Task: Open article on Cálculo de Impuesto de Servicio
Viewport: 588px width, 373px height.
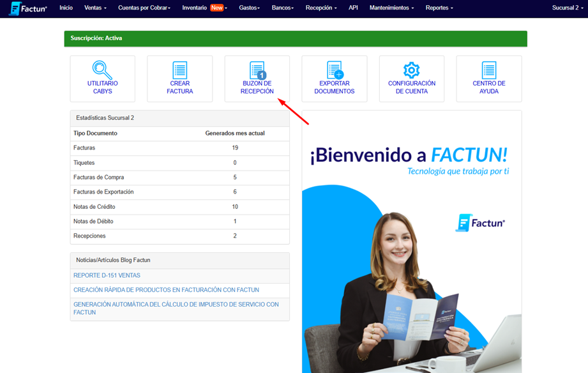Action: [x=176, y=308]
